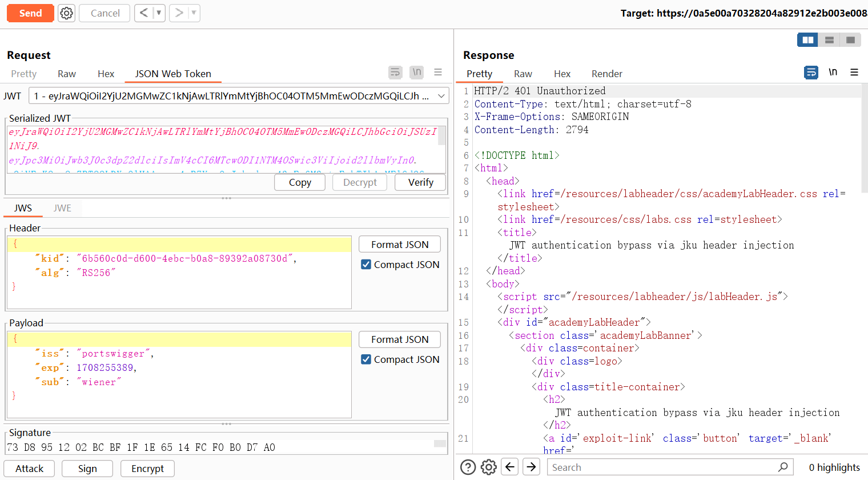Image resolution: width=868 pixels, height=480 pixels.
Task: Open the Response panel hamburger menu
Action: pyautogui.click(x=854, y=73)
